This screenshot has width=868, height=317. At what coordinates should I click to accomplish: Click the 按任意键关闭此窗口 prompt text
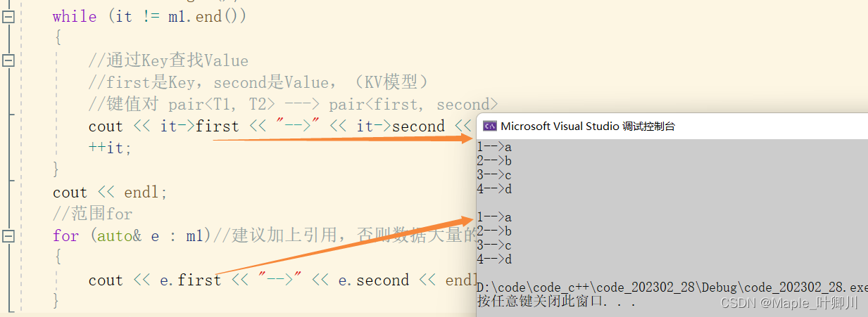click(x=556, y=302)
